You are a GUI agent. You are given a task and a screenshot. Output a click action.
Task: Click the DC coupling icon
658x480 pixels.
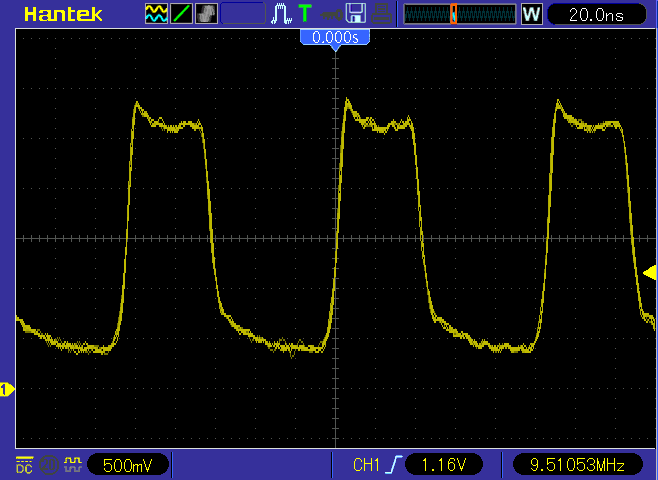point(24,465)
